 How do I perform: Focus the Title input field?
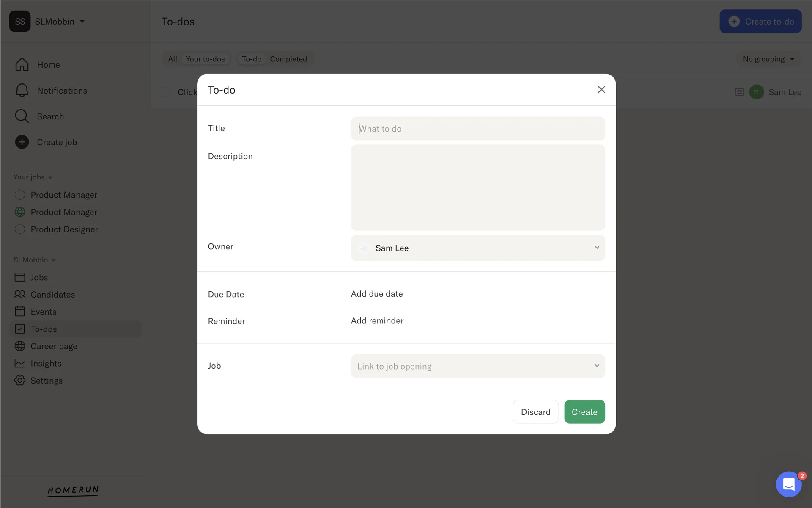tap(478, 129)
